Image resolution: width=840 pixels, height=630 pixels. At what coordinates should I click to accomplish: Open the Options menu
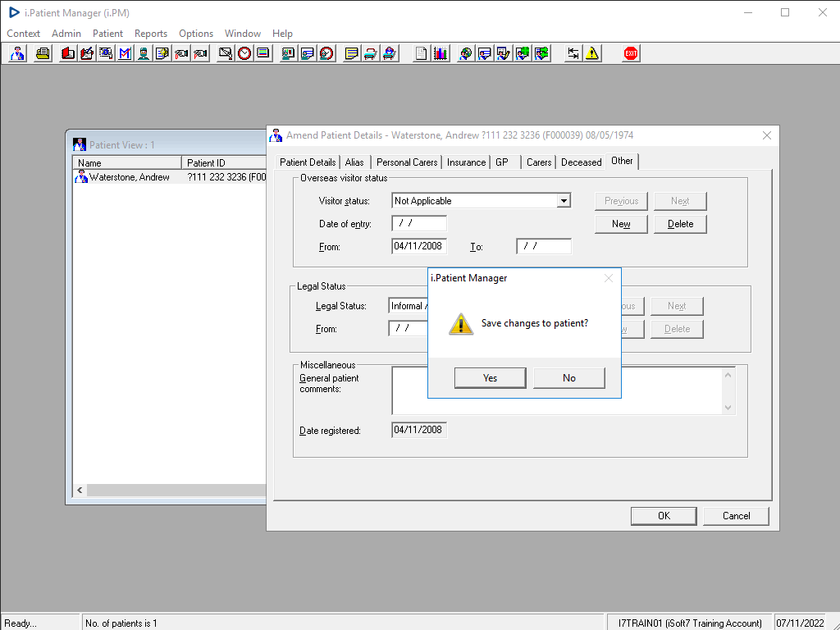196,33
